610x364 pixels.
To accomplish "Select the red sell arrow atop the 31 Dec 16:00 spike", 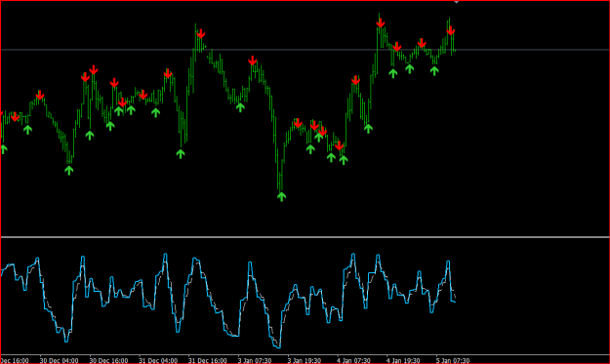I will click(201, 33).
